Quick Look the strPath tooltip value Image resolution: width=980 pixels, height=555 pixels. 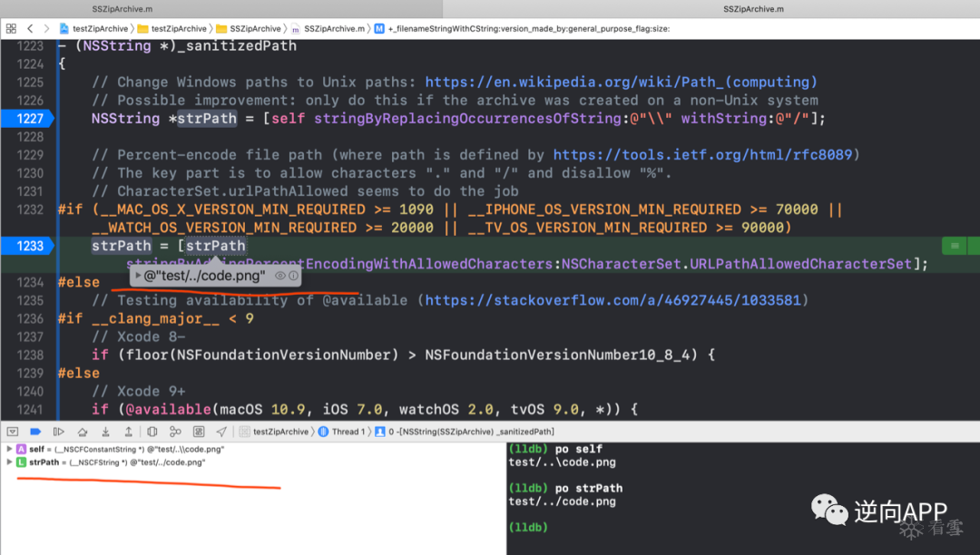(x=280, y=276)
